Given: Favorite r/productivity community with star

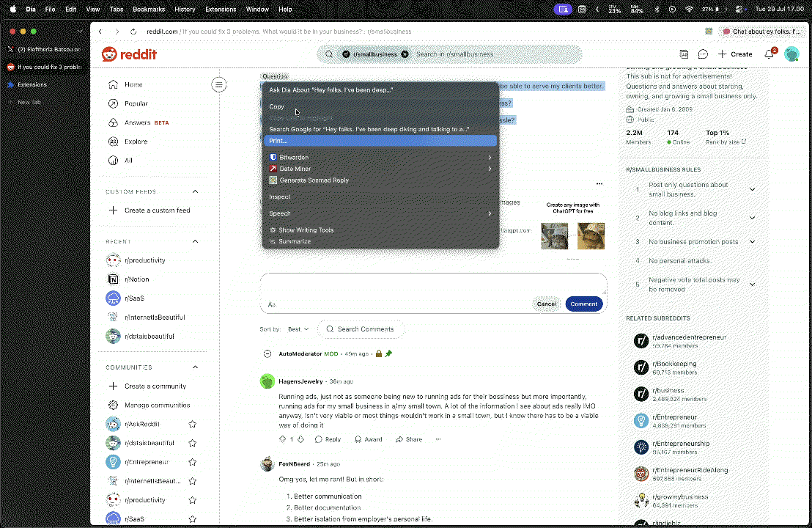Looking at the screenshot, I should [x=192, y=500].
